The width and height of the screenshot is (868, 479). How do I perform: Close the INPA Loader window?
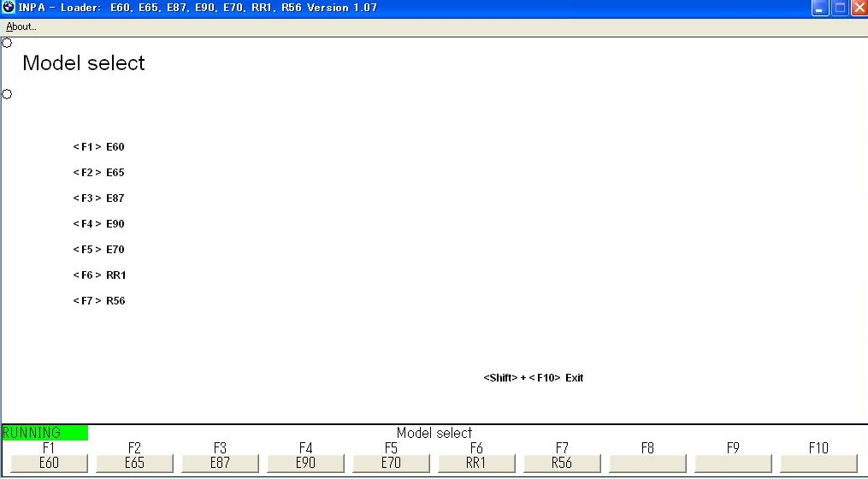[859, 9]
